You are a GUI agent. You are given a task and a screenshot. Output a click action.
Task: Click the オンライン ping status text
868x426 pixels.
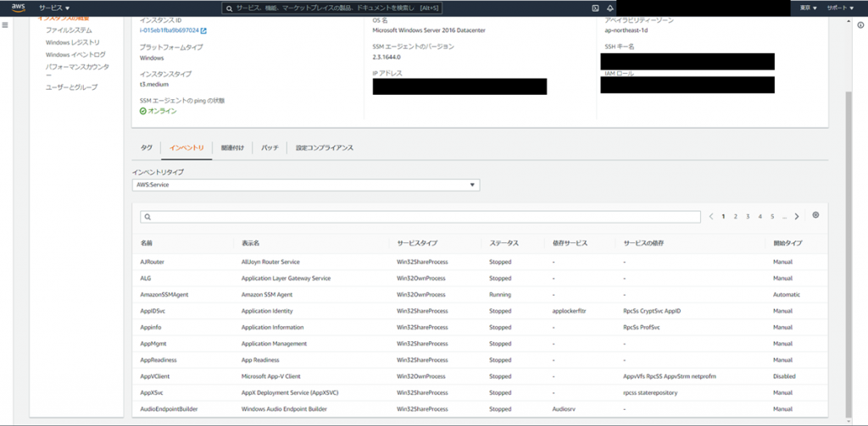pos(162,111)
